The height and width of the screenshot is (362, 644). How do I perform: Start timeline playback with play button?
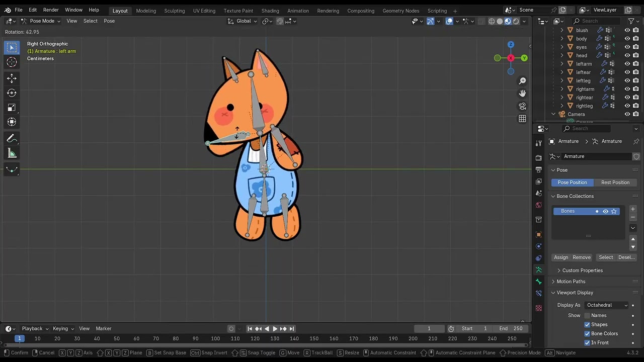[275, 329]
